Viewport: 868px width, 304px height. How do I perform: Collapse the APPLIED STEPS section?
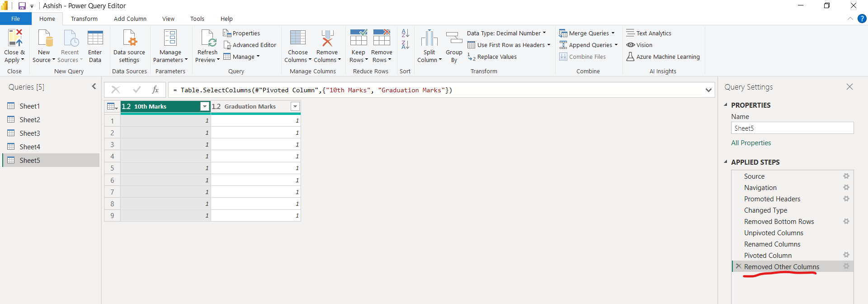(726, 162)
